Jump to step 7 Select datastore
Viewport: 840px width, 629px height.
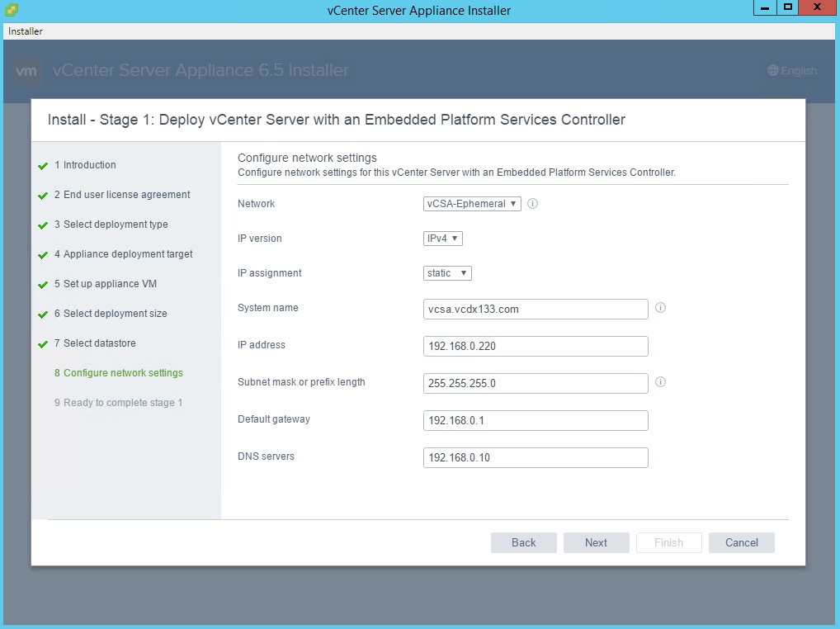(99, 343)
